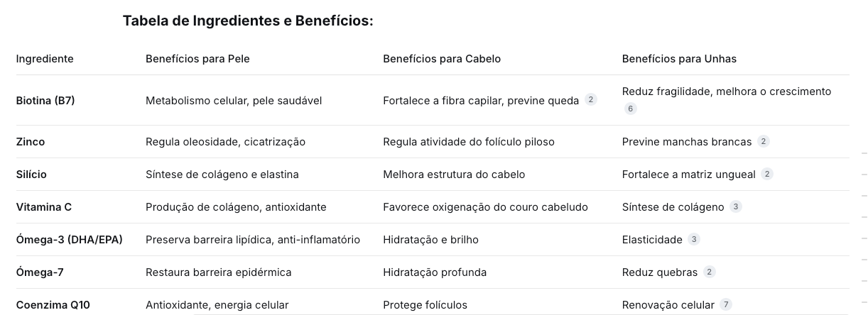Click the "Biotina (B7)" row label
The height and width of the screenshot is (315, 868).
[x=45, y=101]
